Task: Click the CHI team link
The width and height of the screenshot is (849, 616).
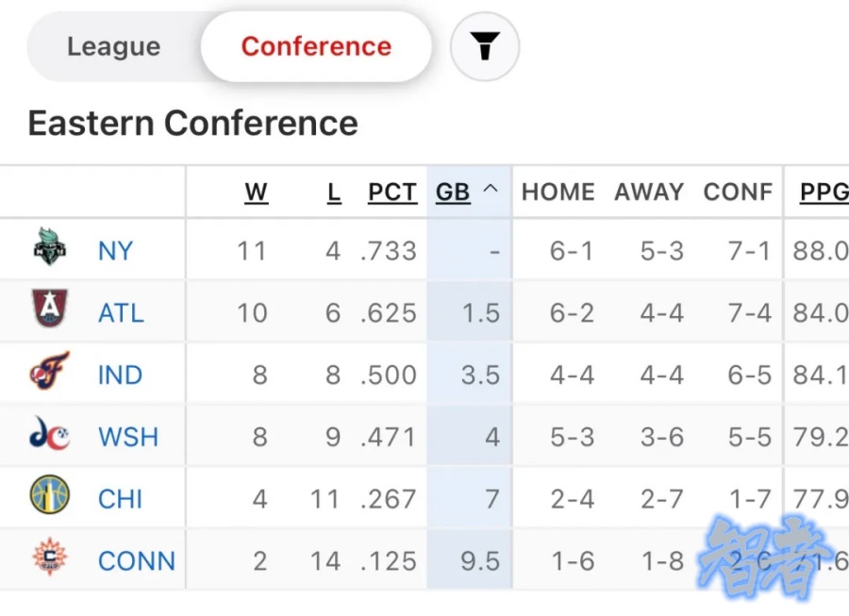Action: coord(120,498)
